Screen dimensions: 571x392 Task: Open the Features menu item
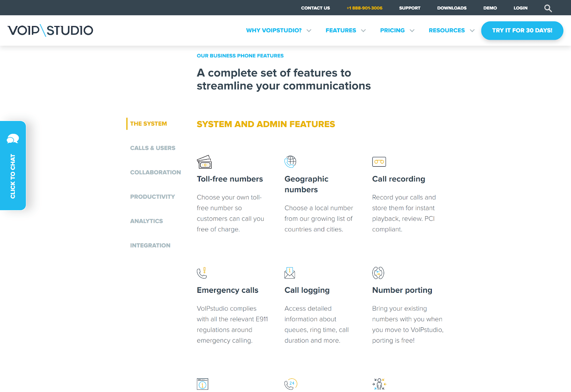pos(341,30)
